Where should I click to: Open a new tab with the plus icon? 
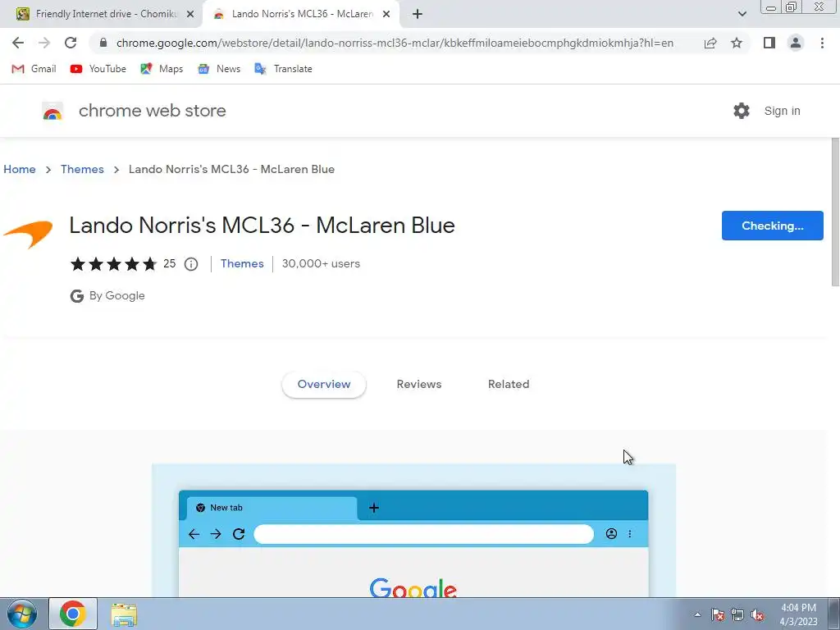[x=418, y=14]
